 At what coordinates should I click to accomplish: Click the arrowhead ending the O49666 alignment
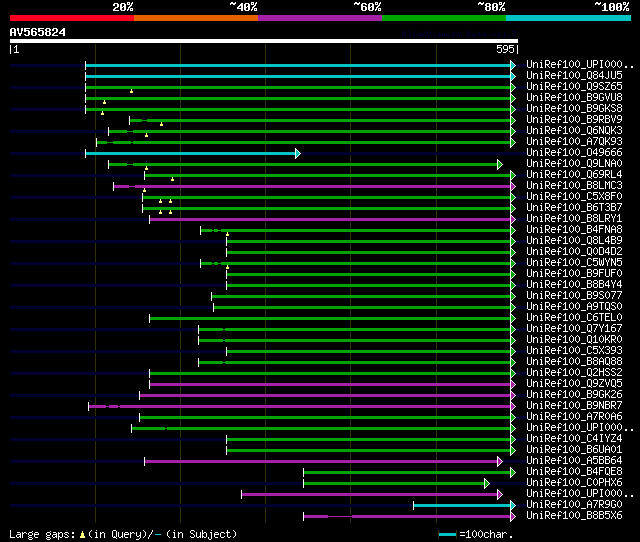tap(298, 153)
